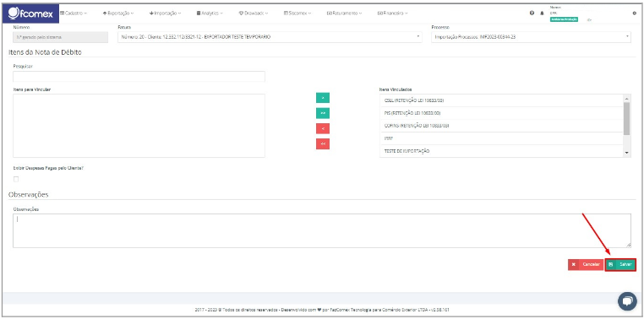
Task: Open the Cadastro menu
Action: [x=74, y=14]
